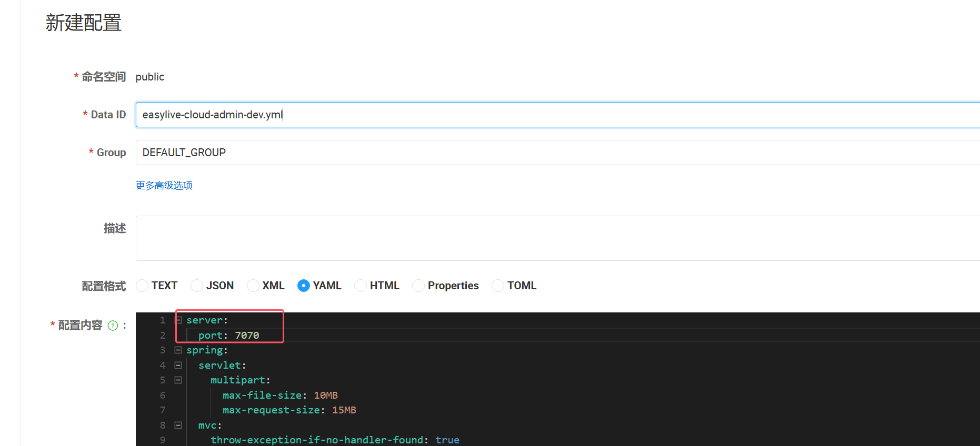Click the spring: key text in editor
980x446 pixels.
(207, 350)
